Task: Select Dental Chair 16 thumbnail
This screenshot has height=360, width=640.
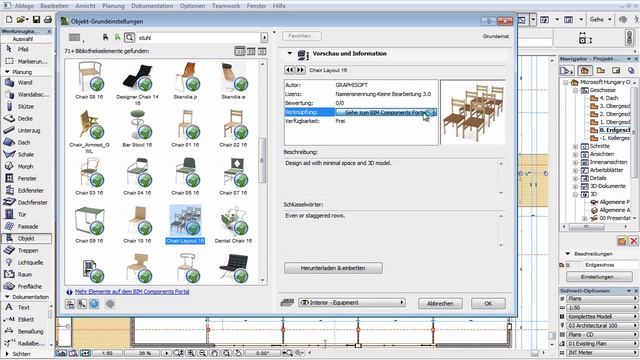Action: [x=233, y=224]
